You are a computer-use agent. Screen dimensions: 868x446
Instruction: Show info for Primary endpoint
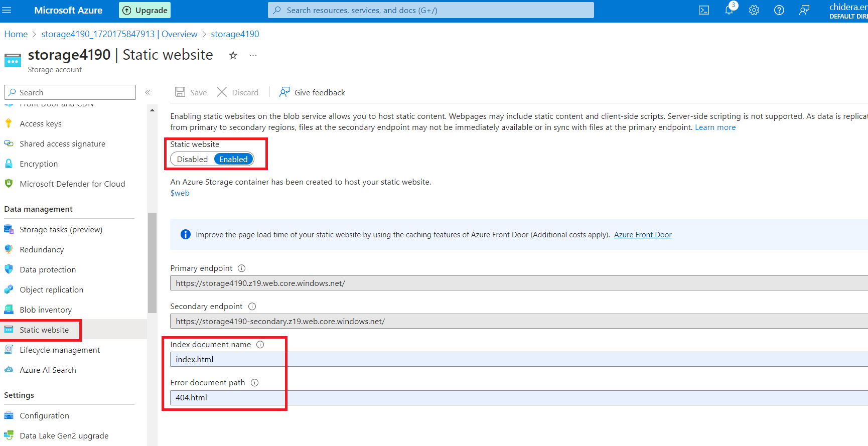point(241,268)
